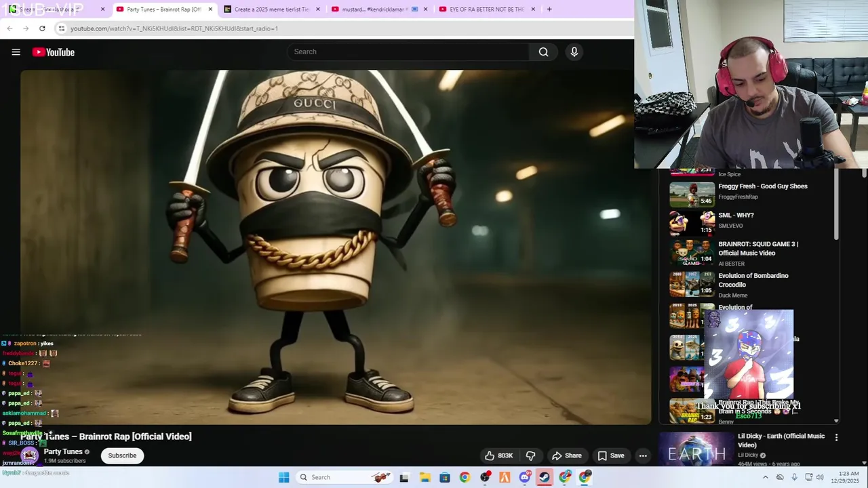
Task: Open Steam from the taskbar
Action: pyautogui.click(x=545, y=477)
